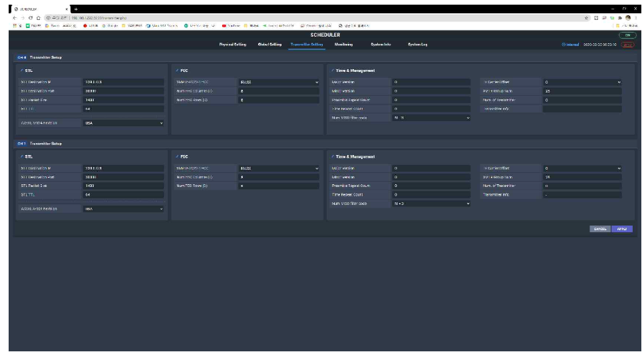Screen dimensions: 644x354
Task: Bookmark this page with the star icon
Action: [x=587, y=18]
